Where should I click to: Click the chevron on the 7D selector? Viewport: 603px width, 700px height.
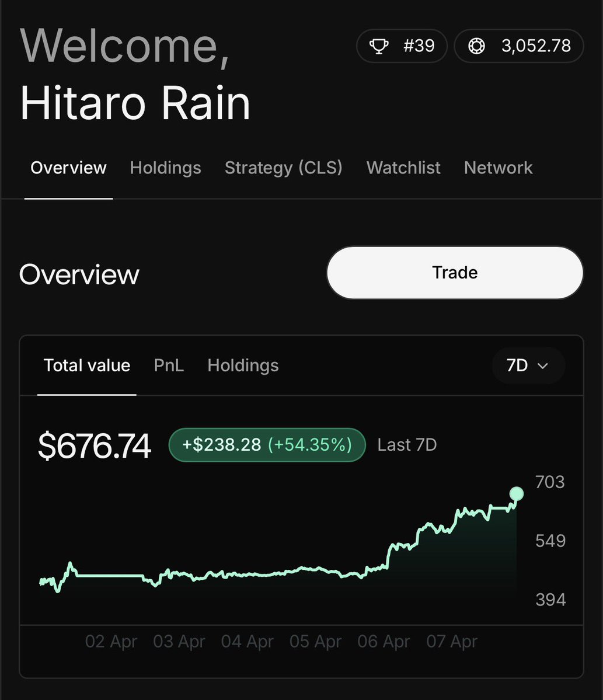[543, 365]
